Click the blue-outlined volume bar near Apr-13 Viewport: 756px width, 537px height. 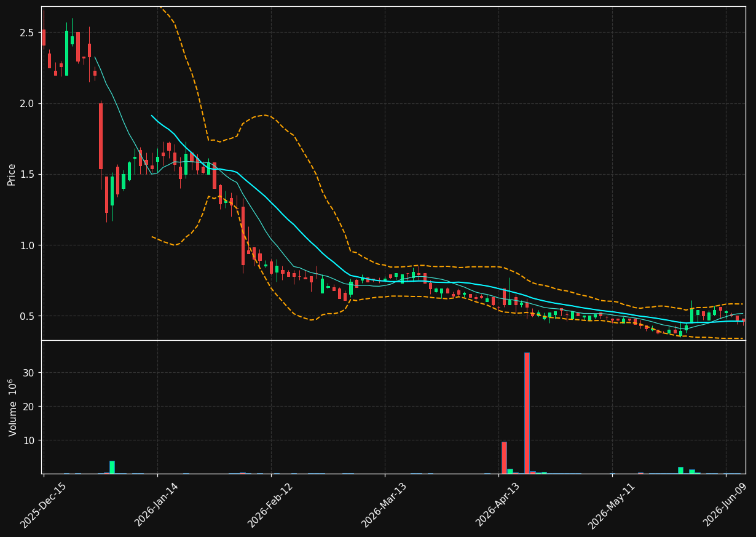[x=504, y=458]
